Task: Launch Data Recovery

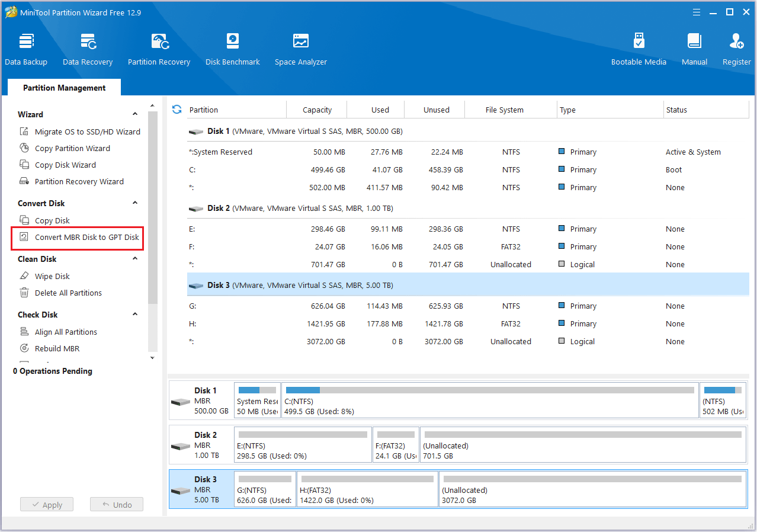Action: tap(88, 47)
